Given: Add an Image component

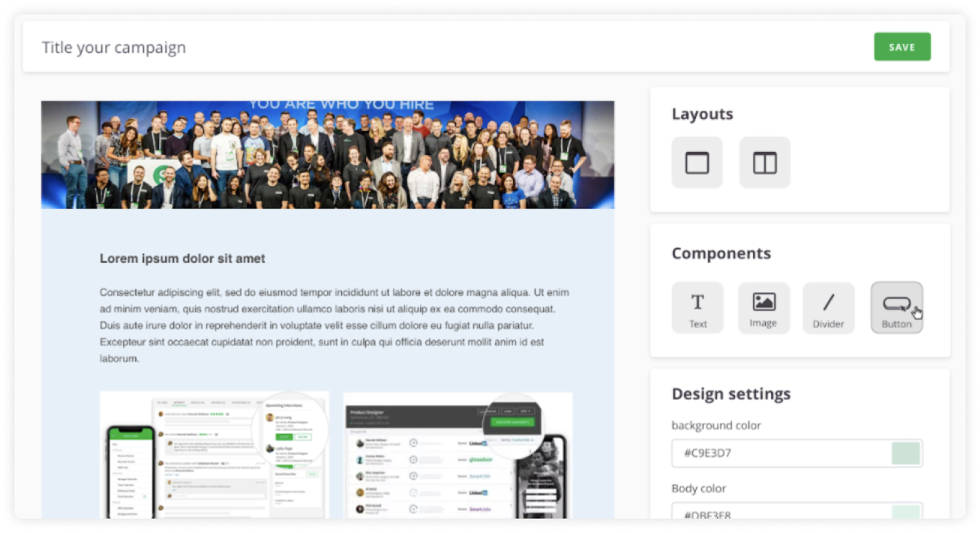Looking at the screenshot, I should coord(763,308).
